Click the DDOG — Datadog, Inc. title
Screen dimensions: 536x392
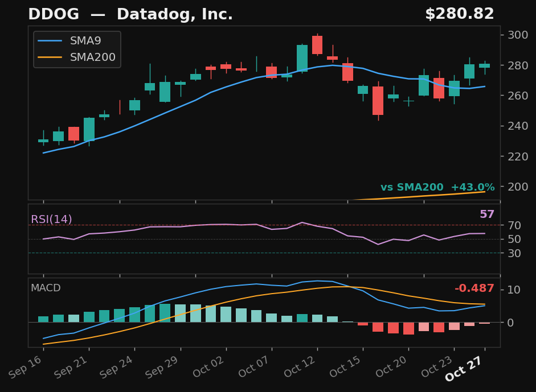click(130, 14)
